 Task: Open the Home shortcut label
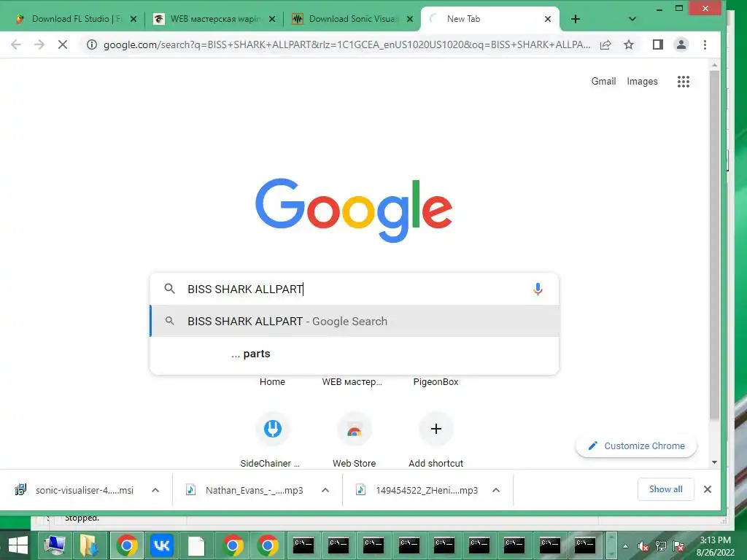point(273,382)
